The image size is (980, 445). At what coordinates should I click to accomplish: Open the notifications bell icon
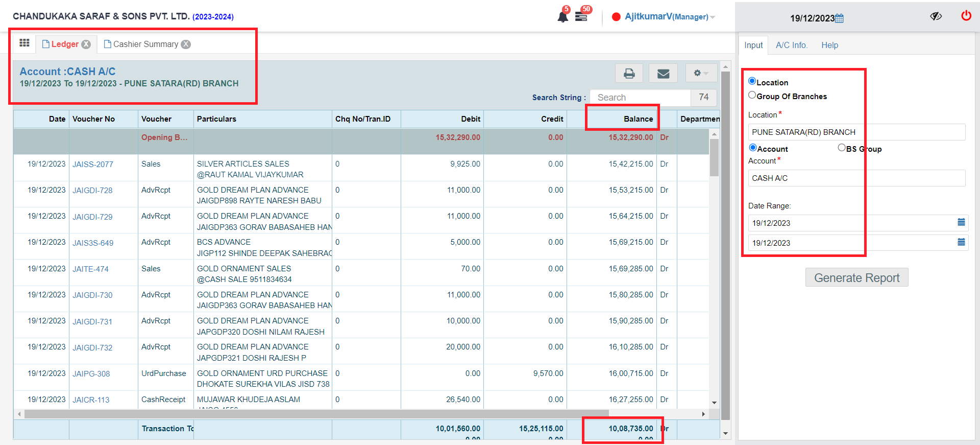click(x=562, y=16)
